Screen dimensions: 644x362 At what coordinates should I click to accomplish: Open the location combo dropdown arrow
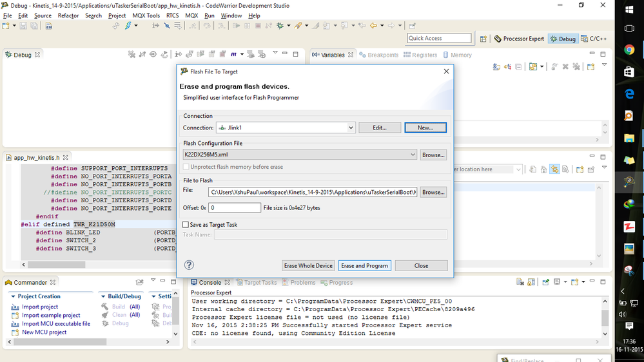tap(518, 169)
